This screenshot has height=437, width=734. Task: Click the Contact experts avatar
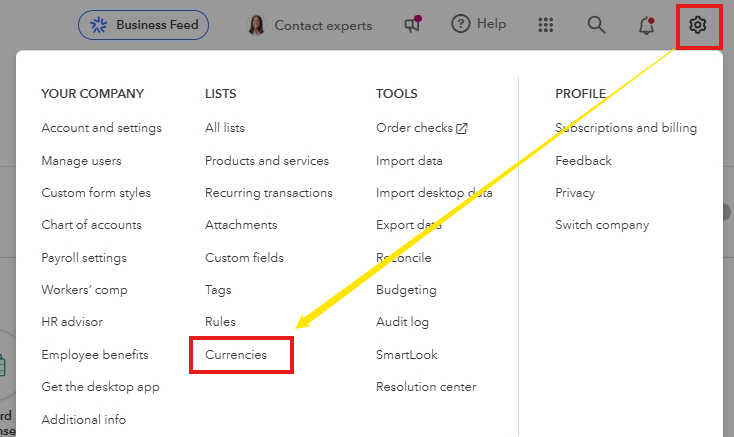[x=256, y=25]
